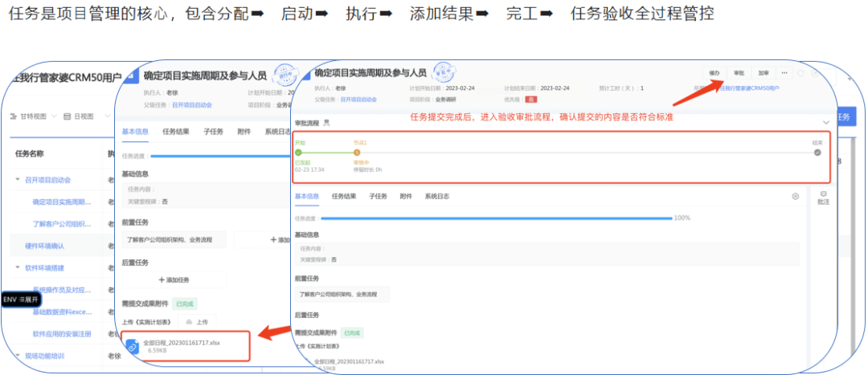Screen dimensions: 868x375
Task: Click the 添加任务 button under 后置任务
Action: coord(174,279)
